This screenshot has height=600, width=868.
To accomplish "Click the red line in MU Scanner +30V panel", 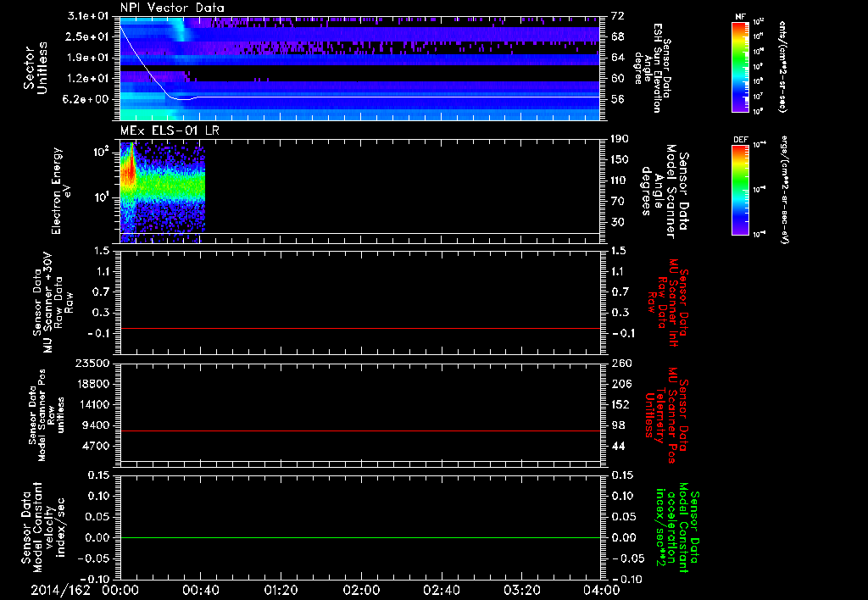I will [x=359, y=328].
